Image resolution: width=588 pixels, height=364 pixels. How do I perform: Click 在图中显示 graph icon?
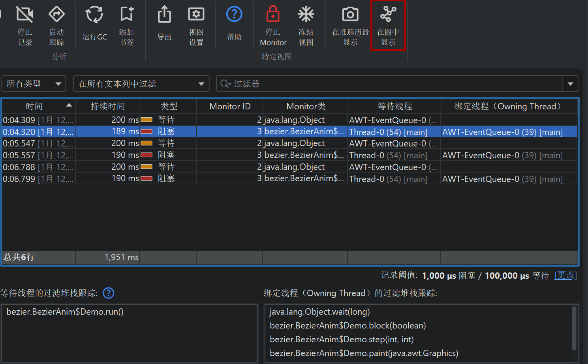coord(388,15)
